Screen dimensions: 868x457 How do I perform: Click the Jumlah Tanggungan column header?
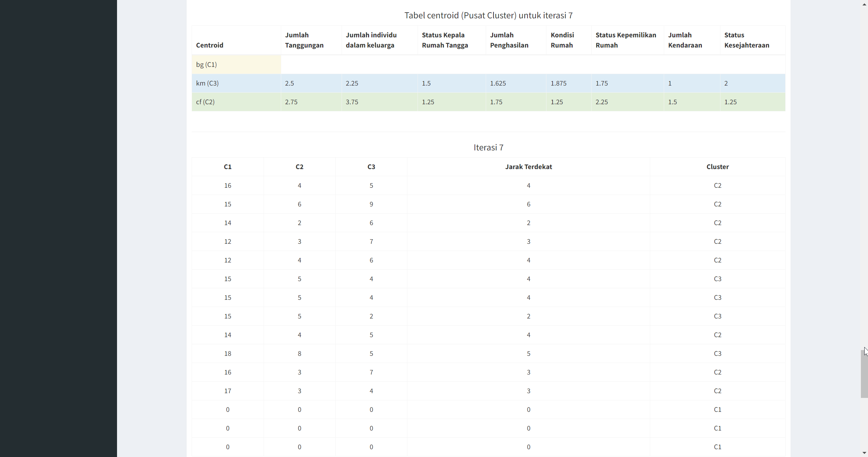(304, 40)
